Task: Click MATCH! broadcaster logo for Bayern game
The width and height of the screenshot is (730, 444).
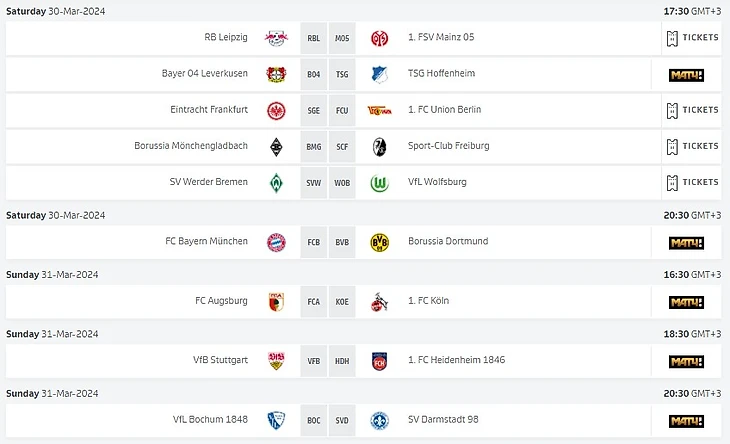Action: [x=686, y=242]
